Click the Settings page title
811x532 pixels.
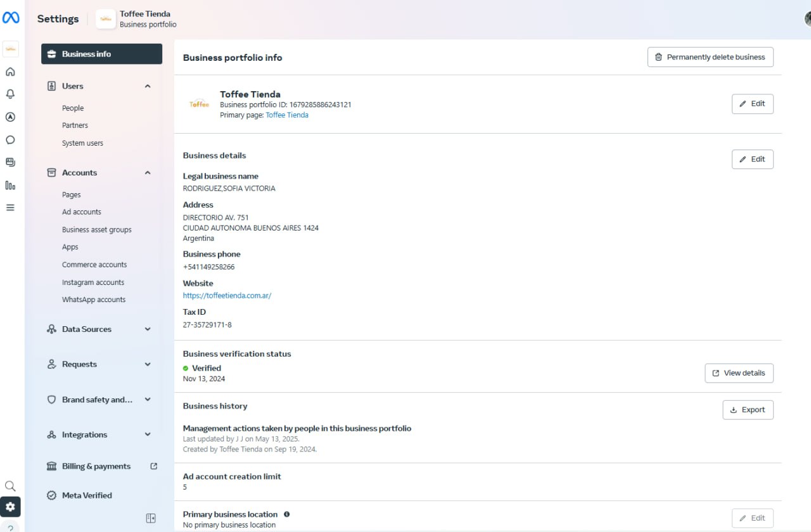[x=58, y=19]
